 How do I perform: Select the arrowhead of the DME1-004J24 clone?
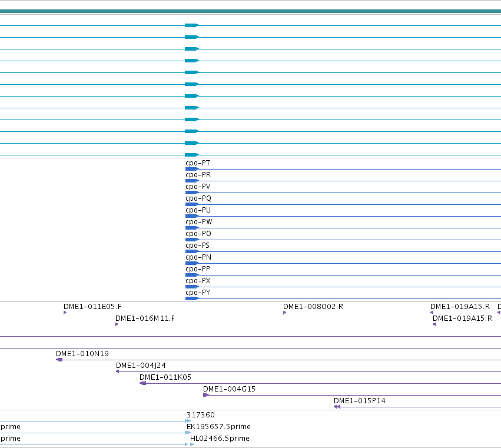pos(117,371)
